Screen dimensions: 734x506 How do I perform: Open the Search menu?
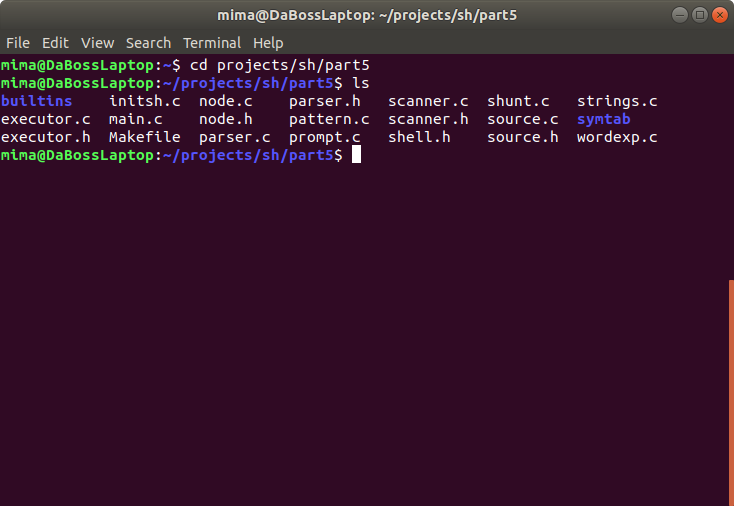[148, 43]
